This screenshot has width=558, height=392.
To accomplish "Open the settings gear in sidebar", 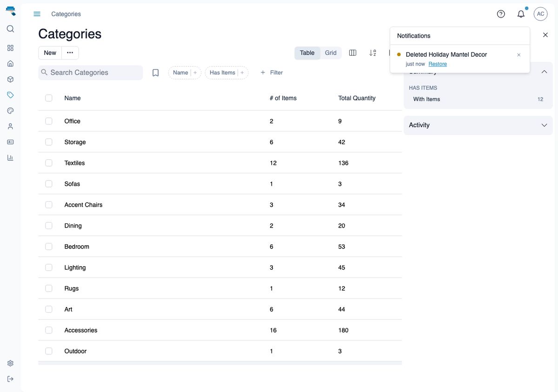I will point(10,363).
